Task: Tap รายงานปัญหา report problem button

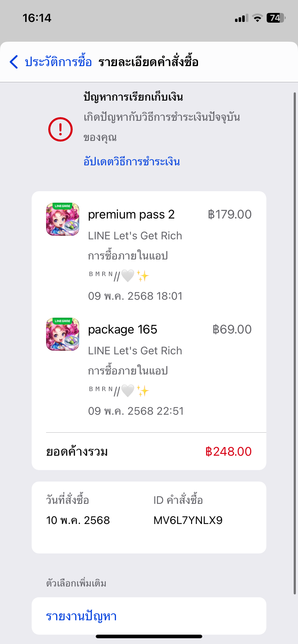Action: (x=149, y=616)
